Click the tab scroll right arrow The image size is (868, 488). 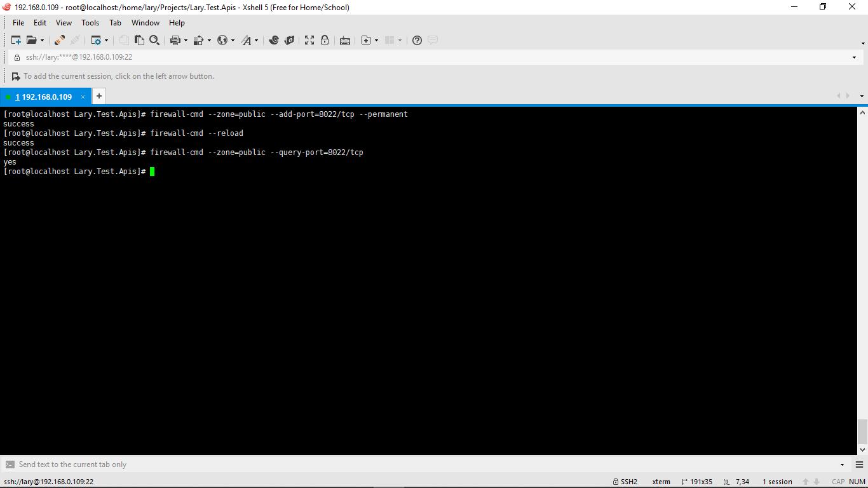[848, 96]
